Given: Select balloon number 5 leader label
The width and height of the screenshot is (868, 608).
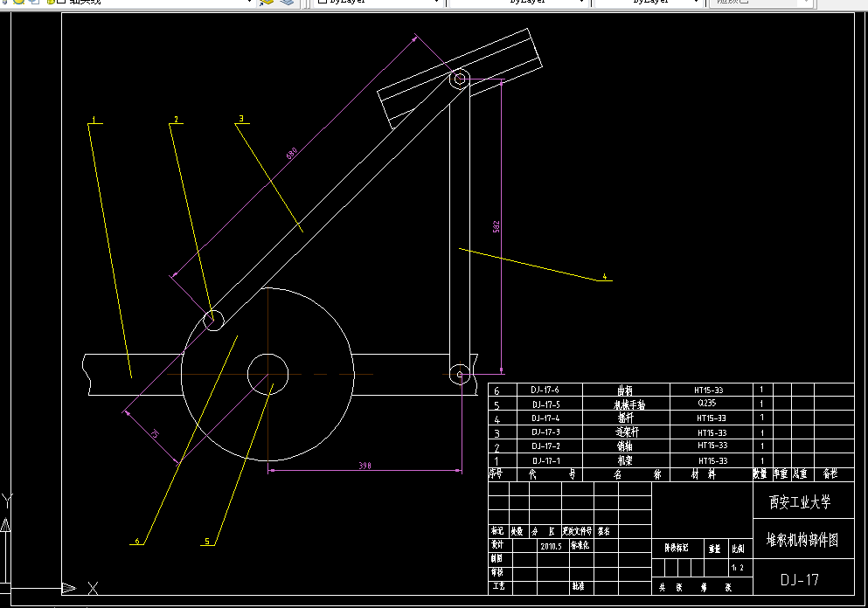Looking at the screenshot, I should pyautogui.click(x=207, y=542).
